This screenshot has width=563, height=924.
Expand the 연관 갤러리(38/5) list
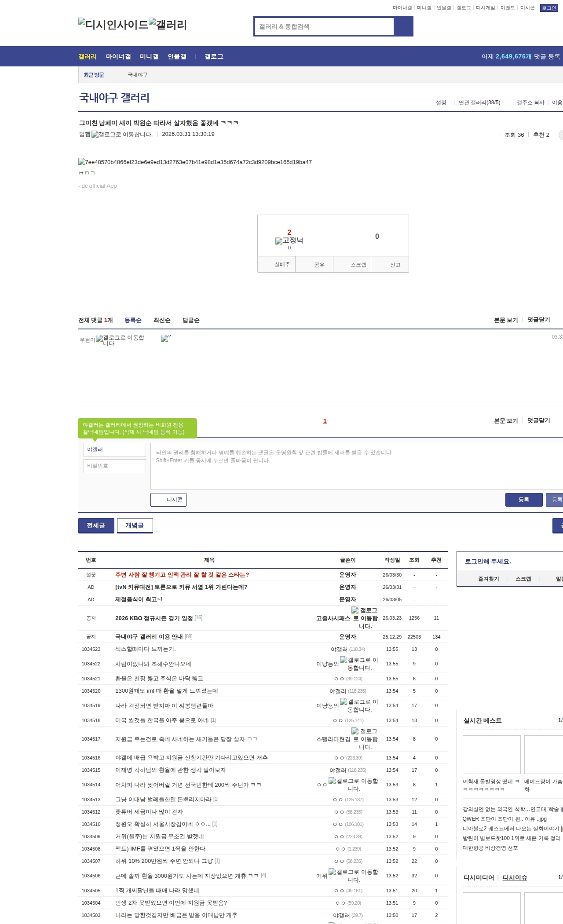tap(479, 102)
